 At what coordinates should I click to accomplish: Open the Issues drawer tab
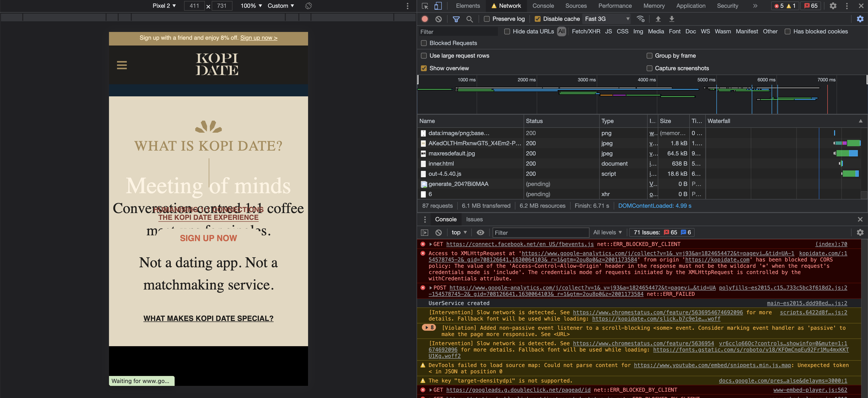pos(474,219)
